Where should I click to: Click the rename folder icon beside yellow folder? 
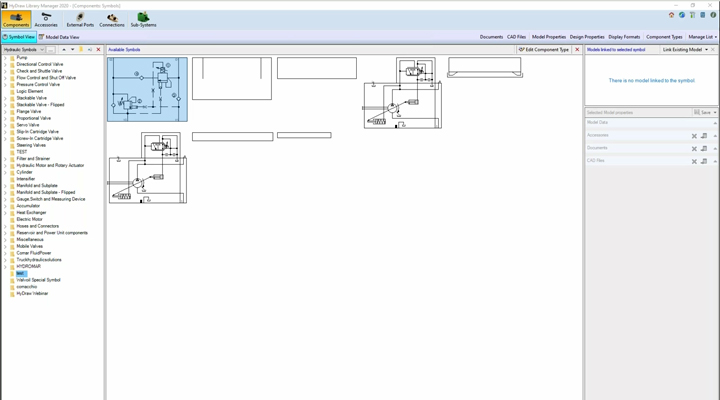coord(90,50)
